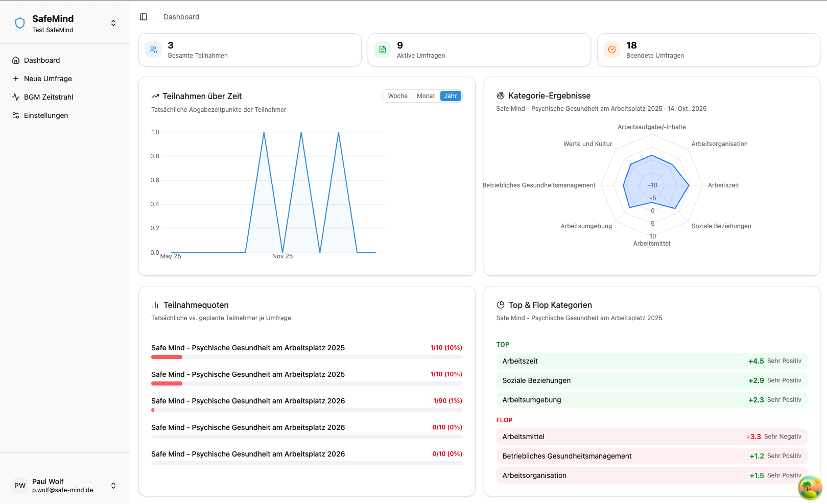Open the Dashboard section in the sidebar
The width and height of the screenshot is (827, 504).
[42, 60]
